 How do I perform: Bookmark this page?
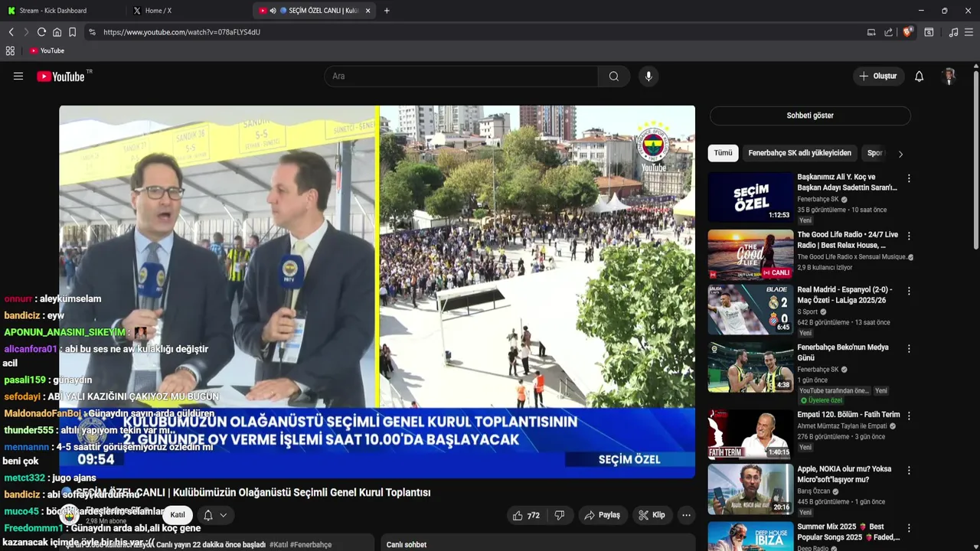[x=72, y=32]
